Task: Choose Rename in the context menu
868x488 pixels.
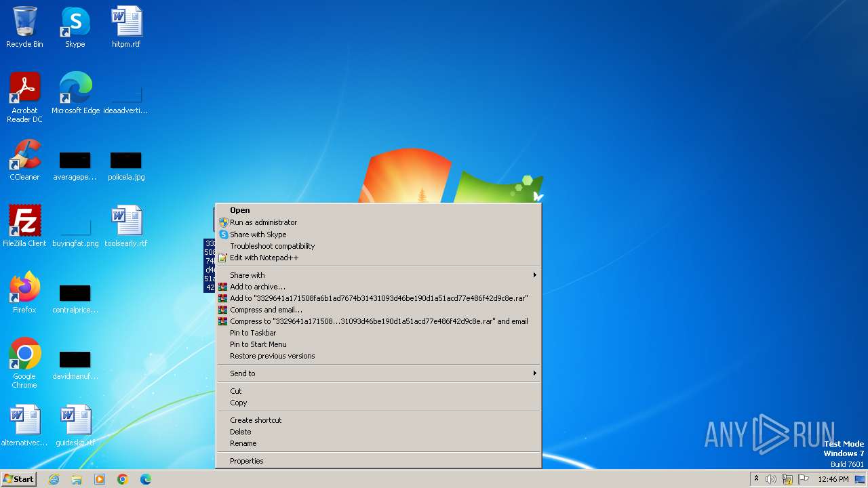Action: (378, 443)
